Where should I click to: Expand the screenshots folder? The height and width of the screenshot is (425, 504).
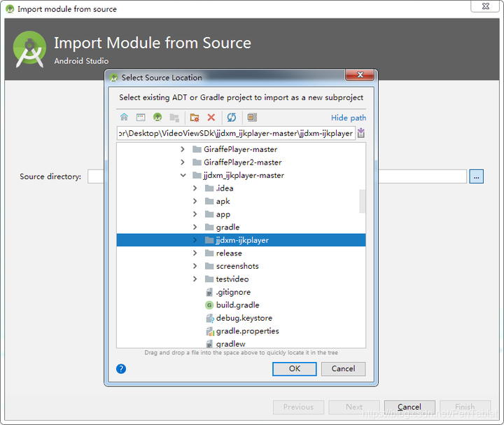pos(195,266)
